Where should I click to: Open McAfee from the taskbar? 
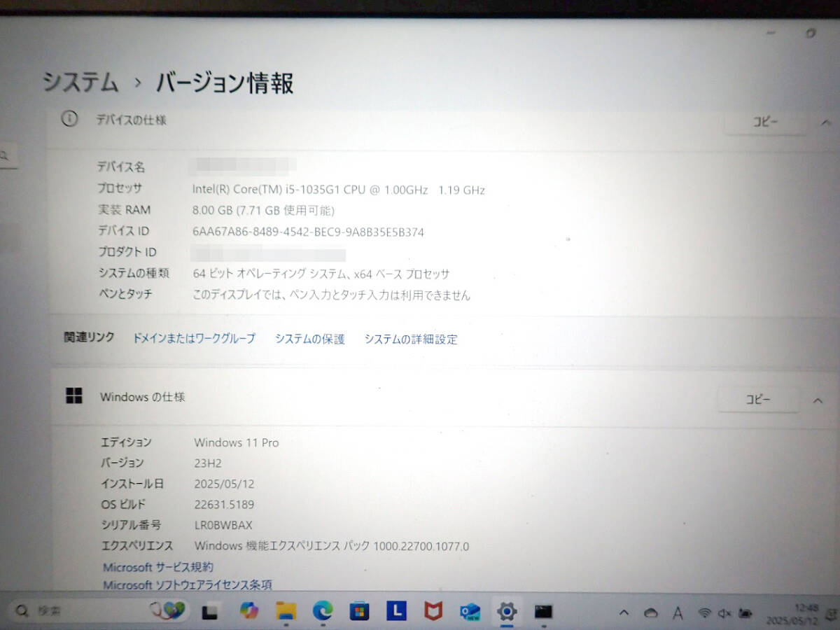point(433,612)
